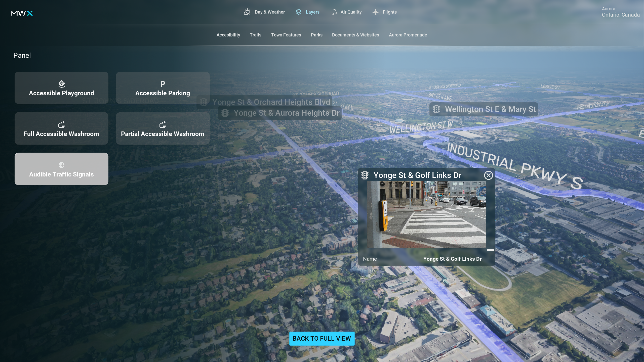Click the Day & Weather sun icon

[x=247, y=12]
